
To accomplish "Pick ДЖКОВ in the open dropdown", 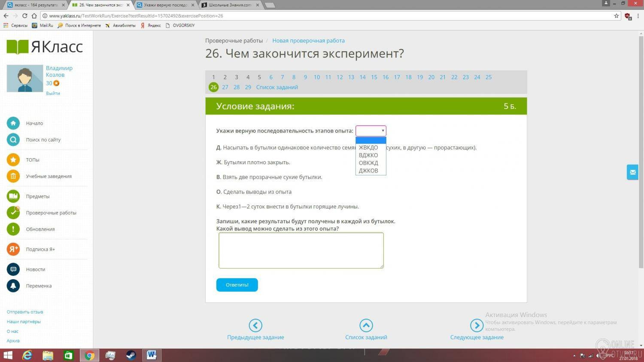I will click(368, 171).
